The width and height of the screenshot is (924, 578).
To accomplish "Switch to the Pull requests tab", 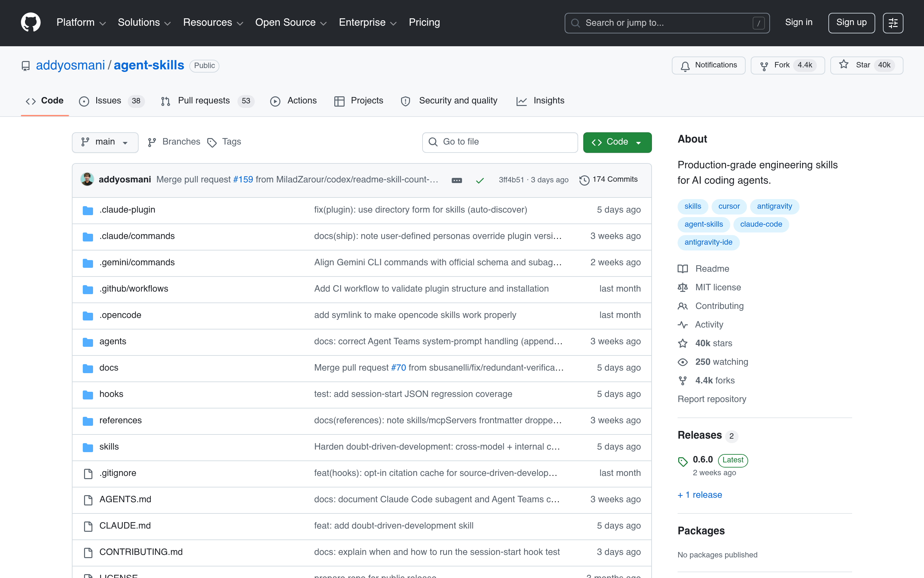I will point(208,101).
